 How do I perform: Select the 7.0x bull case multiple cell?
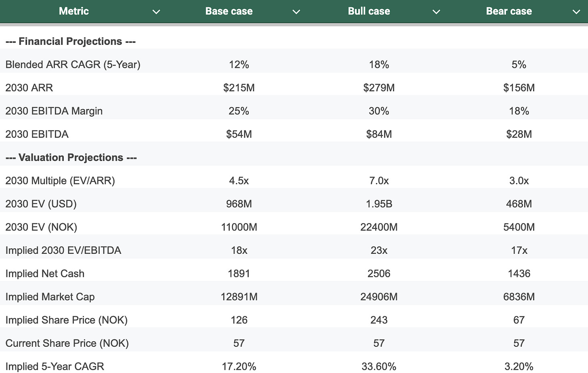coord(379,181)
